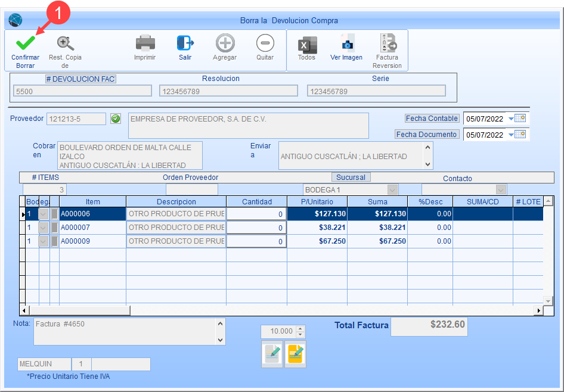Click the MELQUIN user field

click(x=44, y=364)
